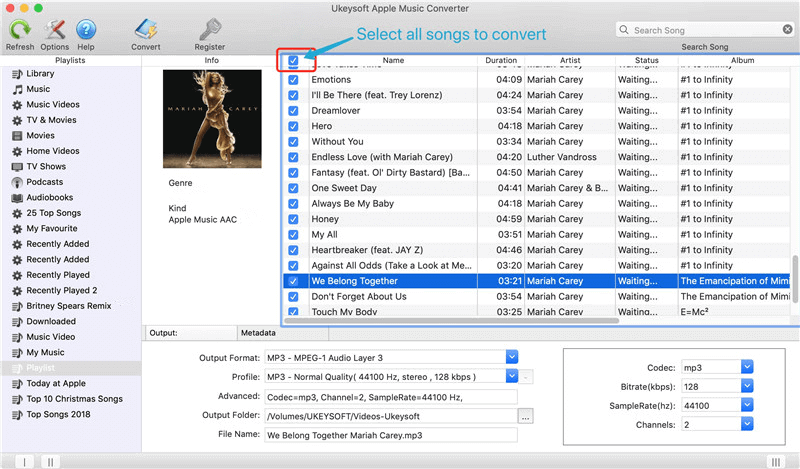
Task: Uncheck the One Sweet Day checkbox
Action: 293,188
